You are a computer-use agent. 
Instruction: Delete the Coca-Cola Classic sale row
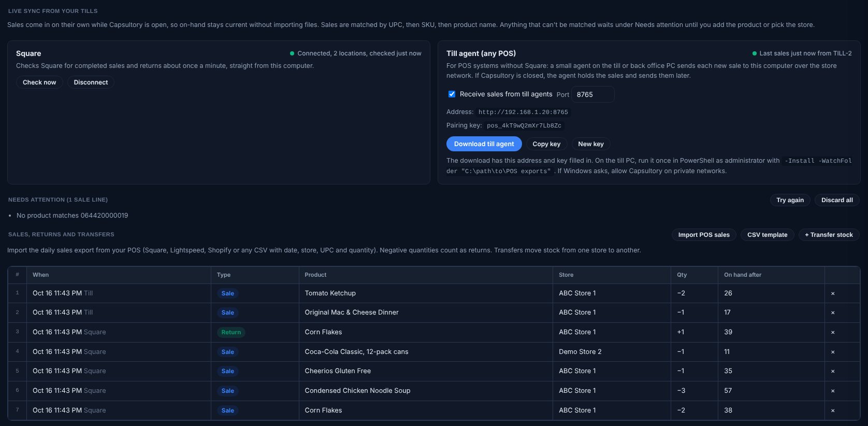pos(833,352)
